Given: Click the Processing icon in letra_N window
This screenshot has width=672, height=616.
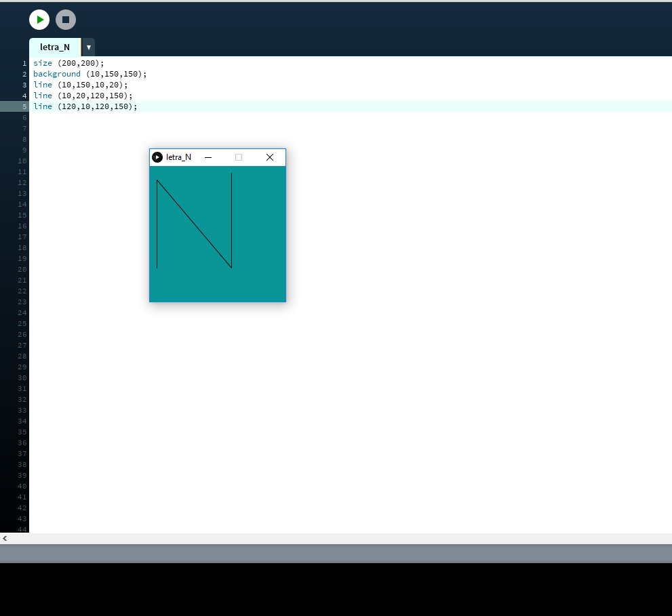Looking at the screenshot, I should click(x=157, y=157).
